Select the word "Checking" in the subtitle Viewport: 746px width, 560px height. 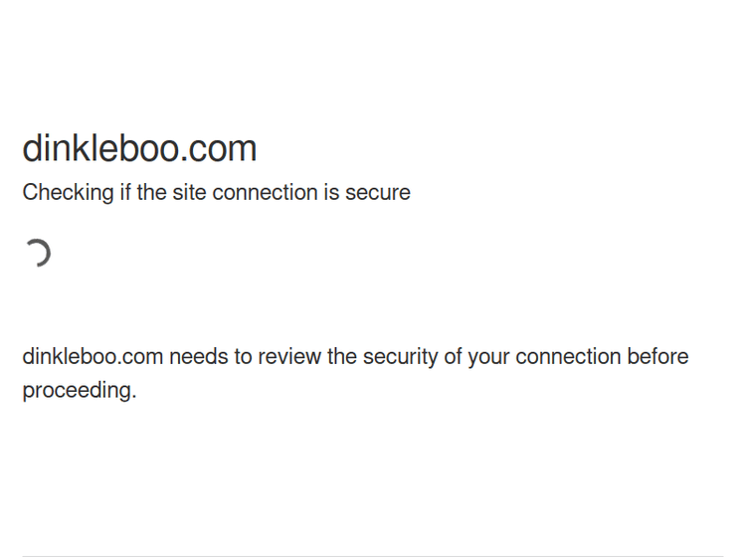[x=68, y=192]
